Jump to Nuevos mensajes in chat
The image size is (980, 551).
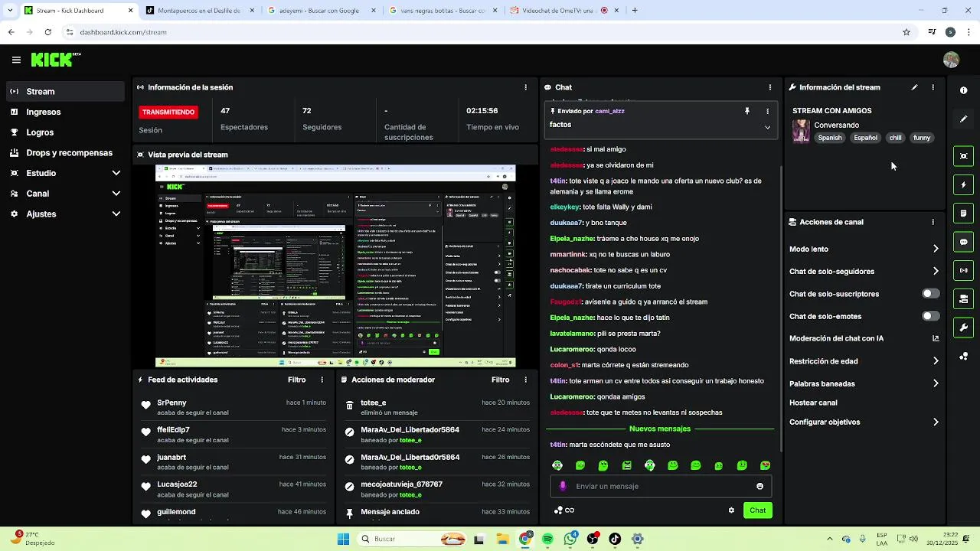tap(659, 429)
